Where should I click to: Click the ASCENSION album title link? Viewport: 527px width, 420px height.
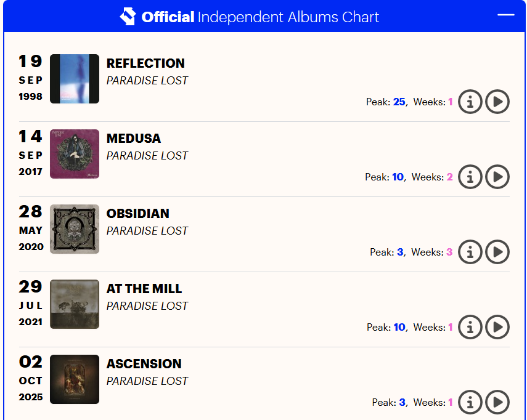[x=144, y=364]
